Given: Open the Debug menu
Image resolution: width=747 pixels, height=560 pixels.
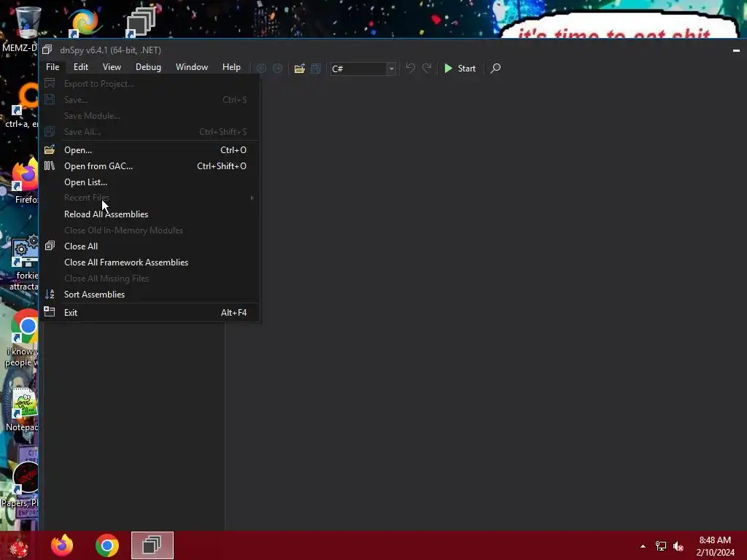Looking at the screenshot, I should 148,67.
